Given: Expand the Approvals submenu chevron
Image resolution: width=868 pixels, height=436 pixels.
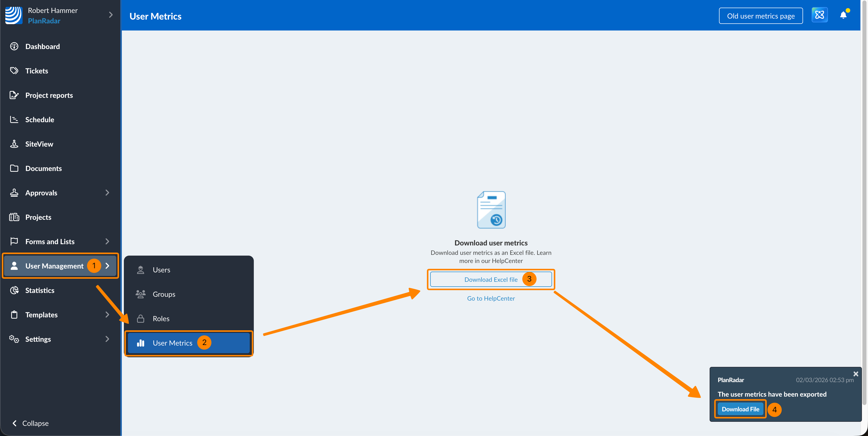Looking at the screenshot, I should coord(107,193).
